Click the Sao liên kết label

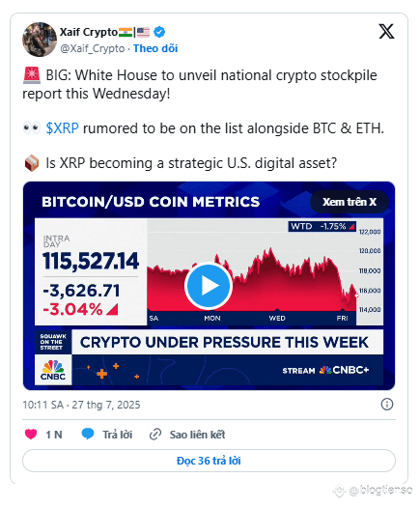pyautogui.click(x=198, y=435)
